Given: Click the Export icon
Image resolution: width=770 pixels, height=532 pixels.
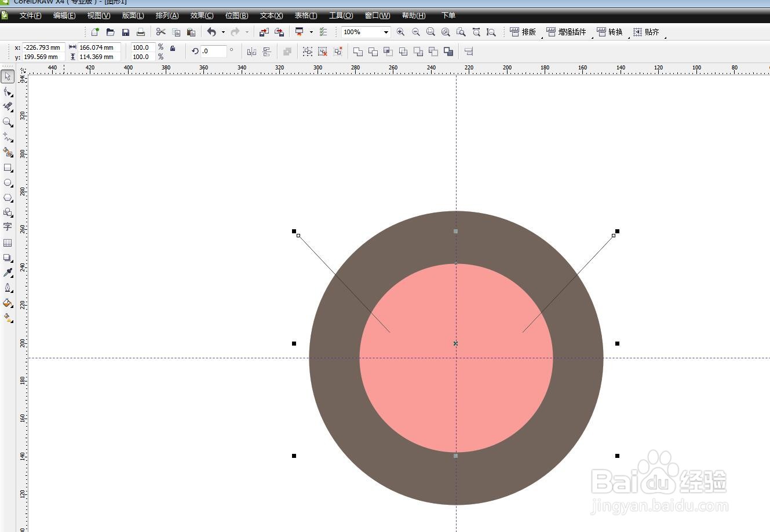Looking at the screenshot, I should (279, 32).
